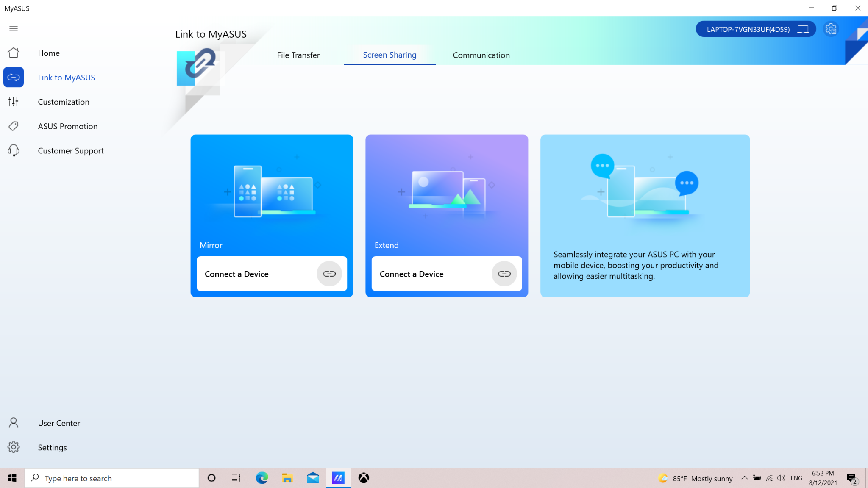Viewport: 868px width, 488px height.
Task: Open the weather widget 85°F Mostly sunny
Action: tap(695, 478)
